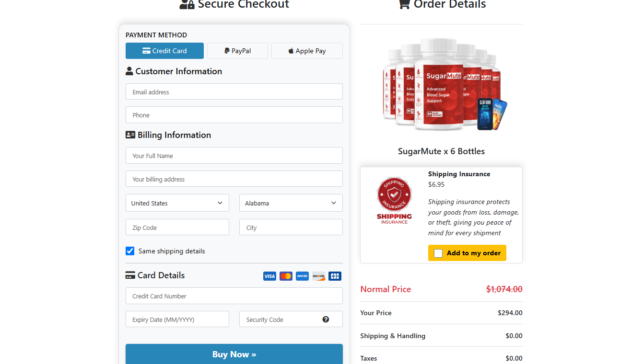643x364 pixels.
Task: Click the JCB card icon
Action: (335, 276)
